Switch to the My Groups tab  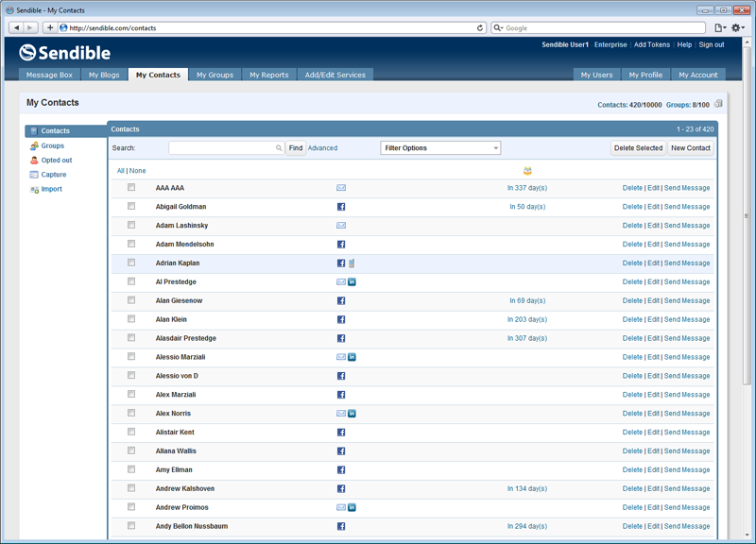tap(215, 75)
